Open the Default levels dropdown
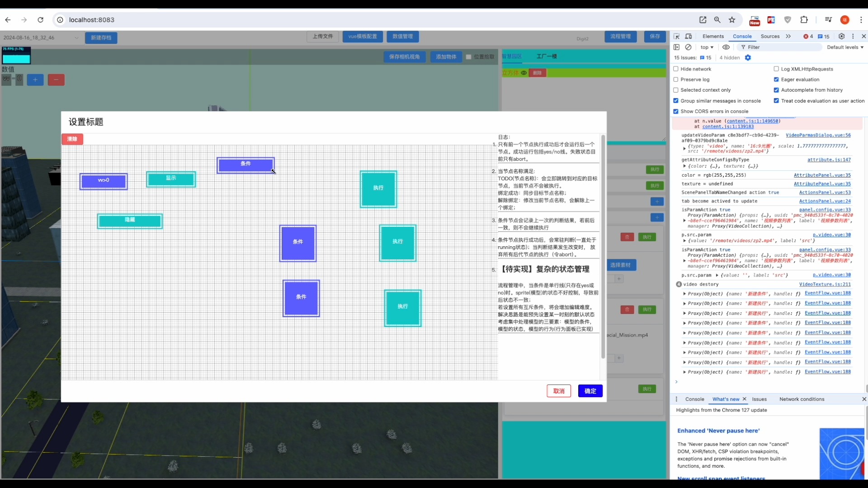The image size is (868, 488). (x=845, y=47)
